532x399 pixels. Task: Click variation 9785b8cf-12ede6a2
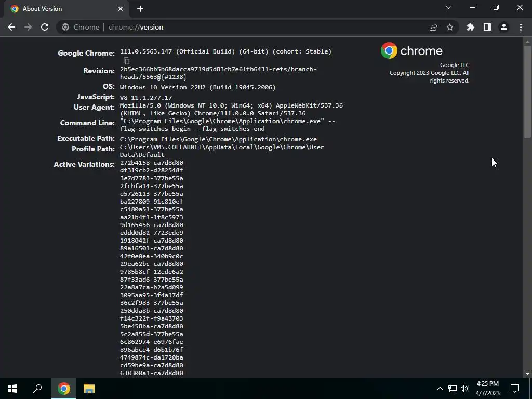151,272
